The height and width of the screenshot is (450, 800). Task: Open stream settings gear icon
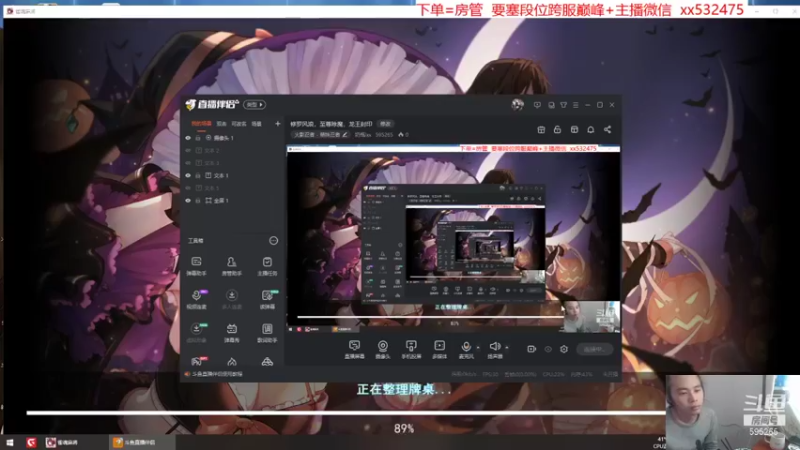point(564,349)
